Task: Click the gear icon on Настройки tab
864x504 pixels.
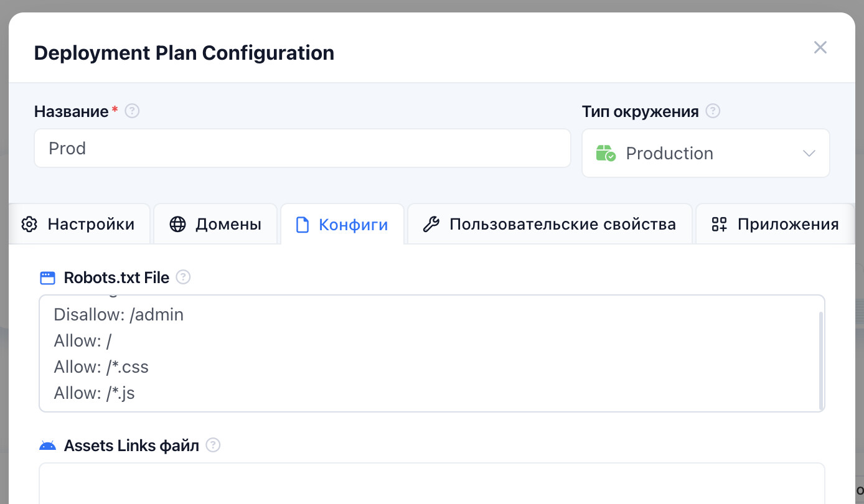Action: 29,224
